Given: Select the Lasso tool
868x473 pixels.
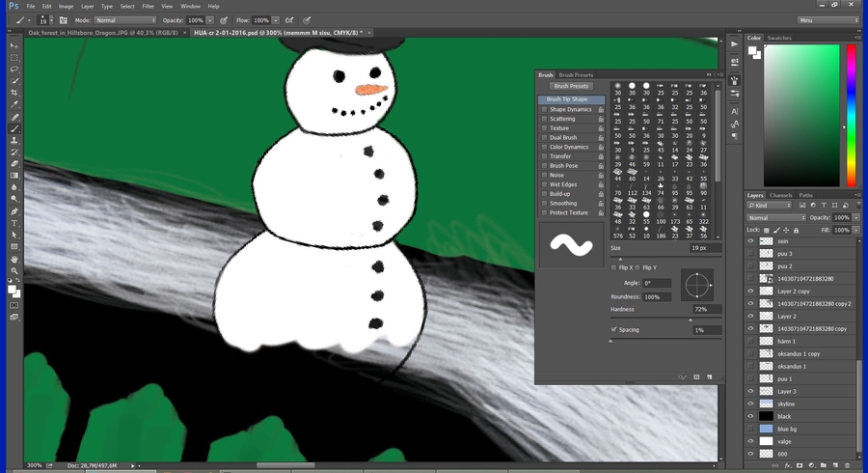Looking at the screenshot, I should pos(14,70).
